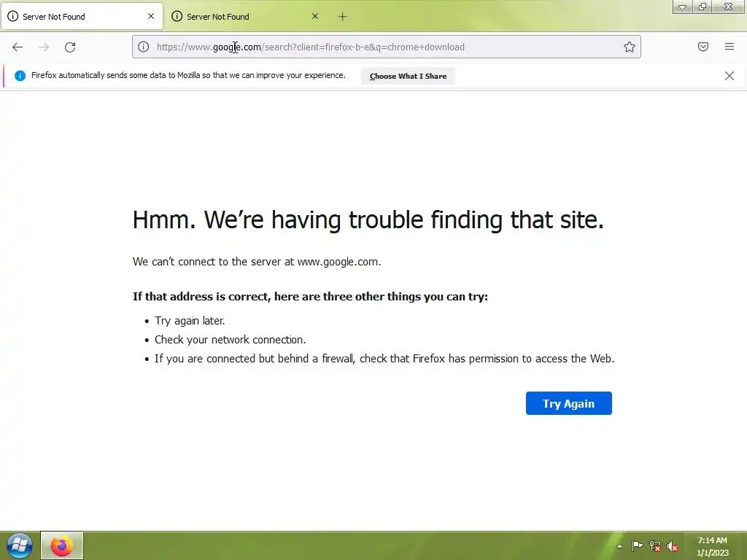This screenshot has height=560, width=747.
Task: Click the Firefox taskbar icon
Action: [x=62, y=545]
